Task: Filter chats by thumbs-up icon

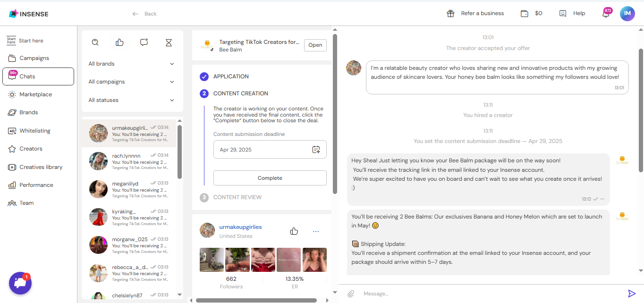Action: (x=119, y=42)
